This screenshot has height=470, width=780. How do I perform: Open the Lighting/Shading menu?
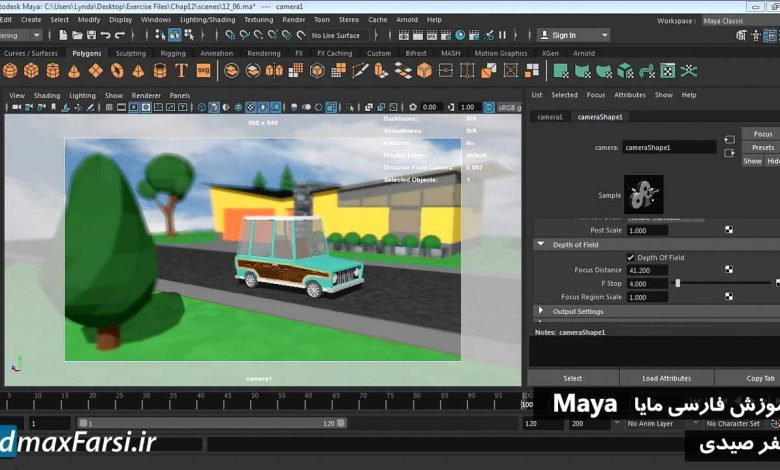click(x=207, y=19)
